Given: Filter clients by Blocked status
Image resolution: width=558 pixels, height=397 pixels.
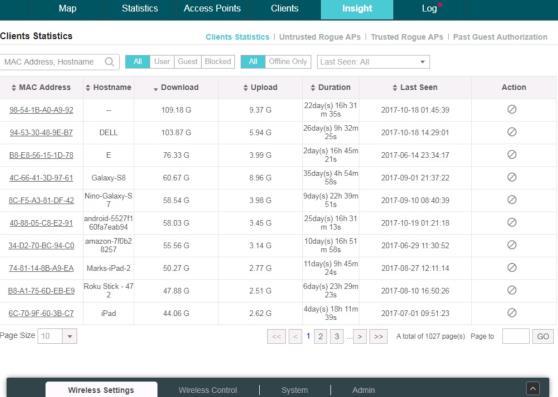Looking at the screenshot, I should [x=218, y=62].
